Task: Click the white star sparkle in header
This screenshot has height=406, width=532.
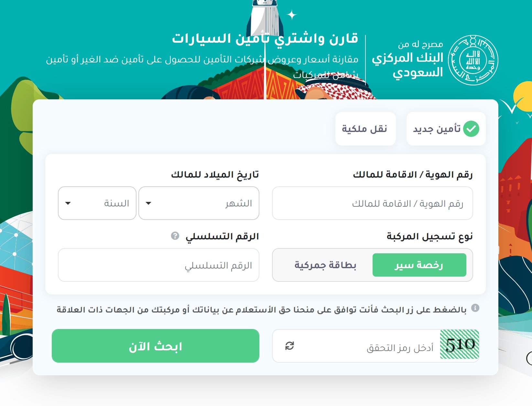Action: [x=292, y=15]
